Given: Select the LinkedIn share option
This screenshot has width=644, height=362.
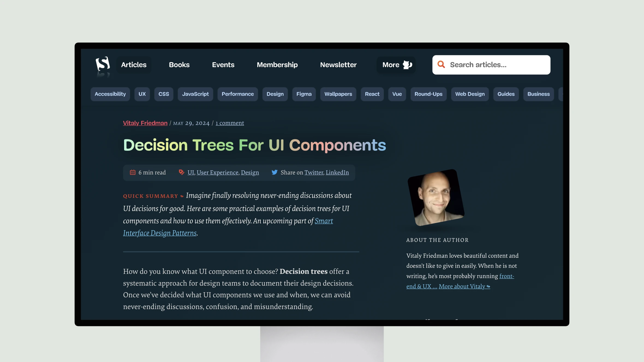Looking at the screenshot, I should tap(338, 172).
